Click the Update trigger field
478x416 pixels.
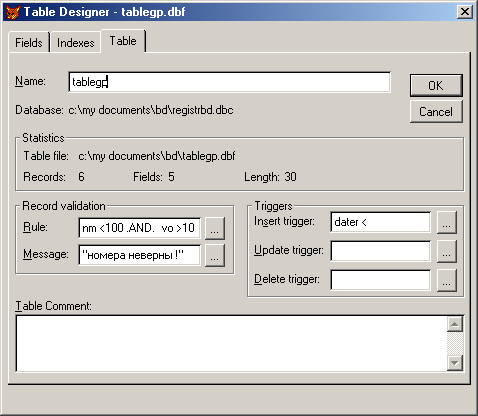[x=380, y=251]
